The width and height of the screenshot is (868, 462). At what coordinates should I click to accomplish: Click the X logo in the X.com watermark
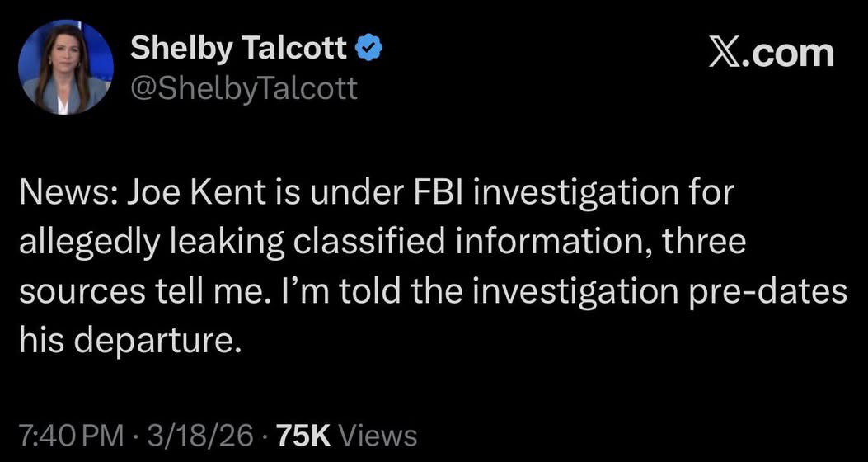725,54
